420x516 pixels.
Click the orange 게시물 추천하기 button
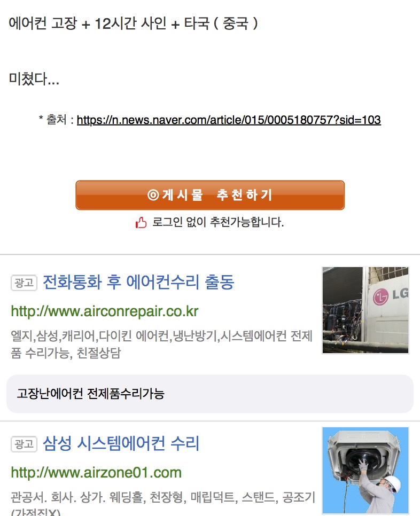210,195
